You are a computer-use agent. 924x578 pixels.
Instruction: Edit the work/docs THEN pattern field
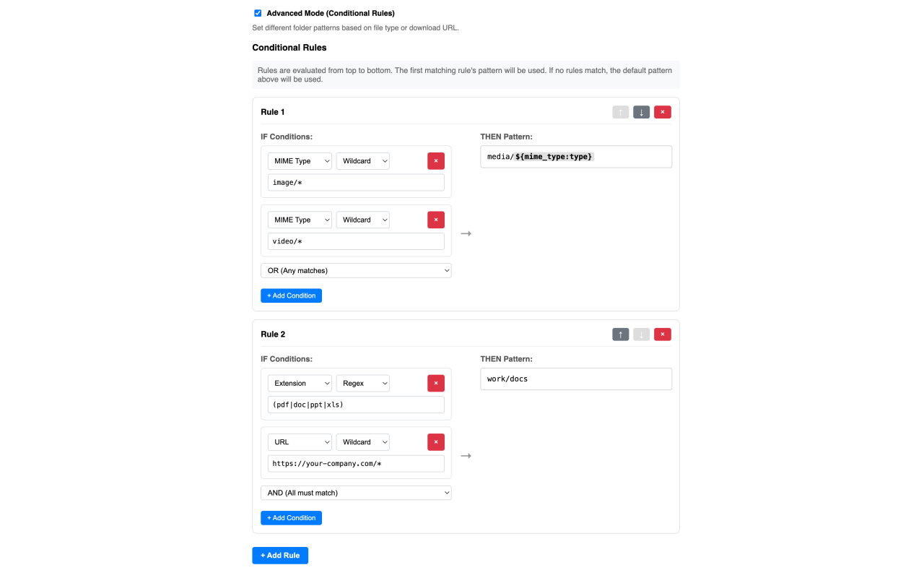[x=575, y=379]
